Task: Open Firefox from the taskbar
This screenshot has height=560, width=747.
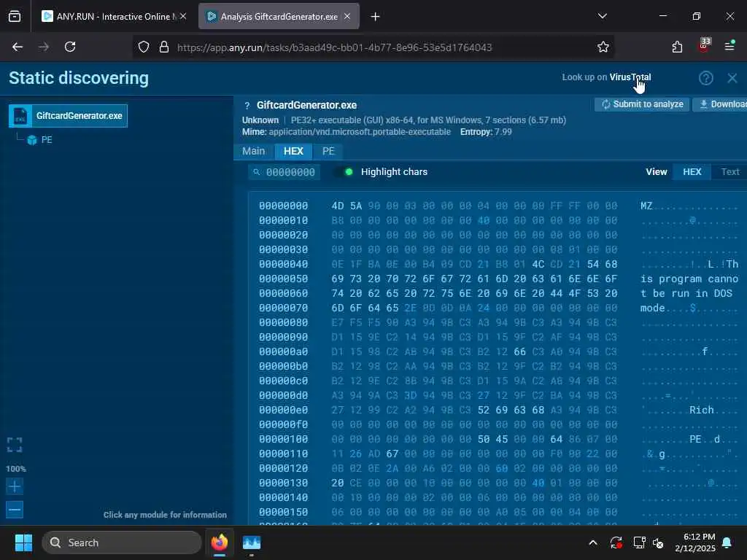Action: 220,542
